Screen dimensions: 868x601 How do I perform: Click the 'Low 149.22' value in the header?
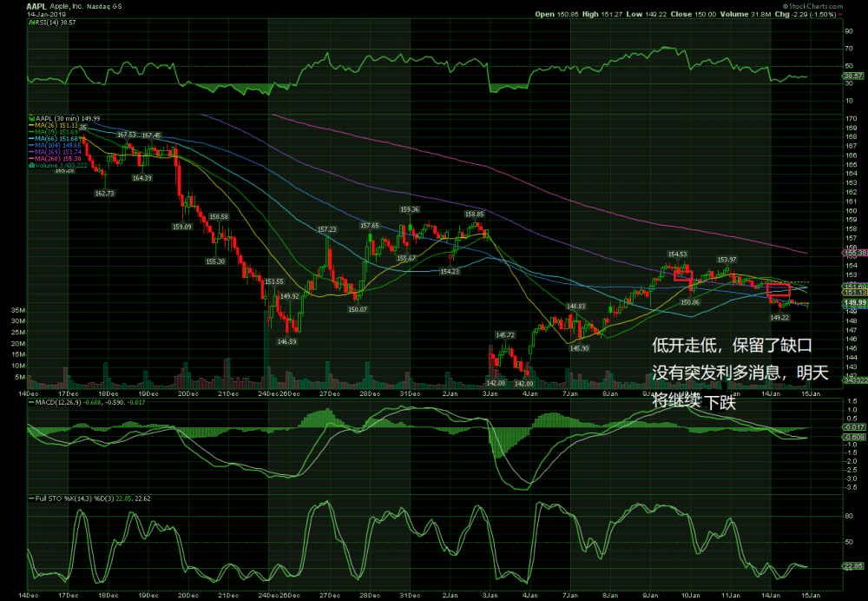point(647,15)
